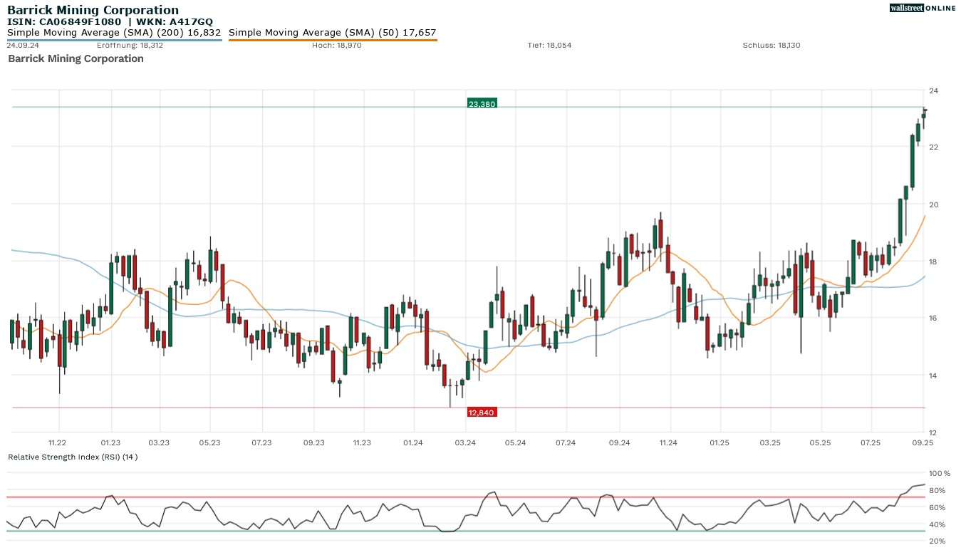The height and width of the screenshot is (560, 961).
Task: Click the red 12,840 low price label
Action: click(482, 413)
